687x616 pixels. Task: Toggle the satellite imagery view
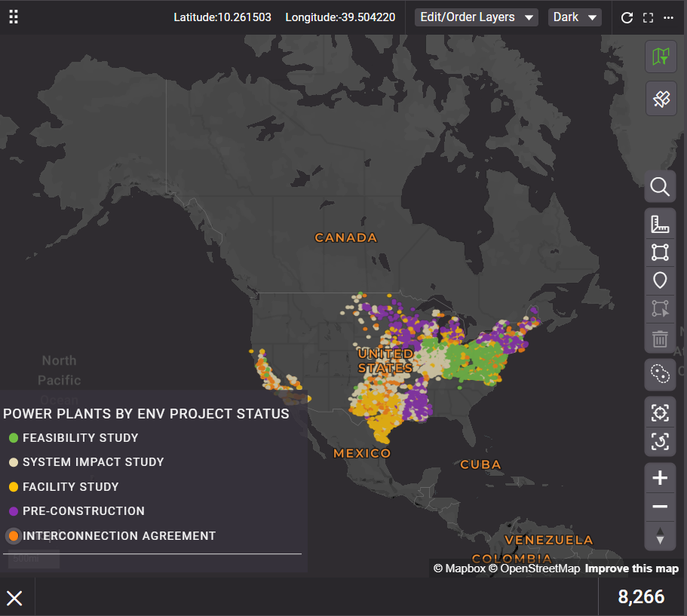pyautogui.click(x=661, y=99)
